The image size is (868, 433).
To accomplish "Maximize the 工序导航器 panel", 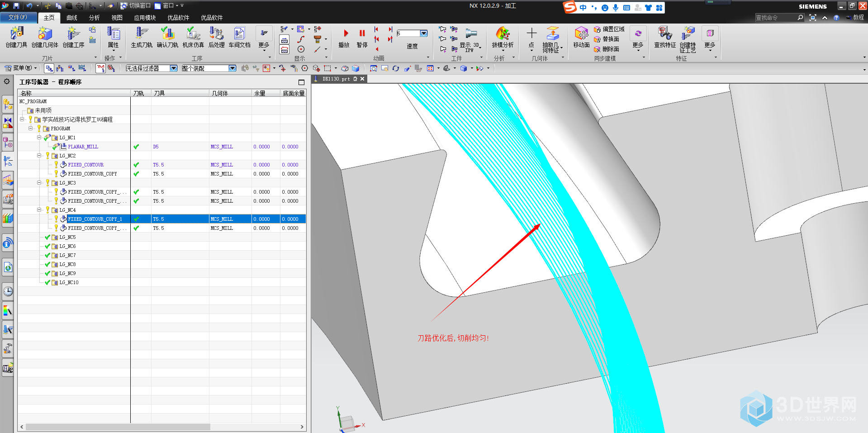I will pos(301,82).
